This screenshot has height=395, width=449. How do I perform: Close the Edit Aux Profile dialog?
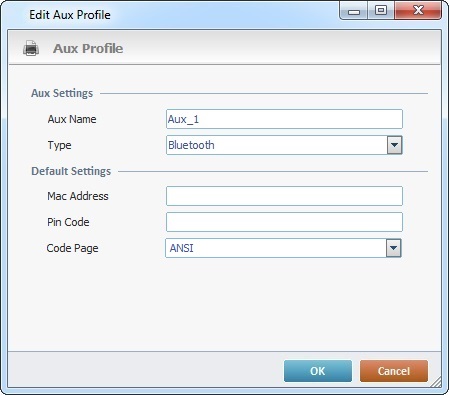418,11
